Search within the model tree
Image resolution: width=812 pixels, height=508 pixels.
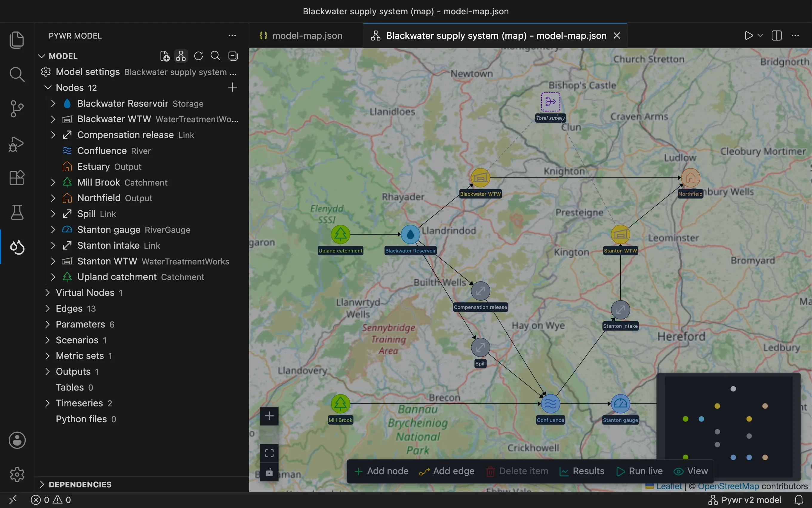pos(216,56)
